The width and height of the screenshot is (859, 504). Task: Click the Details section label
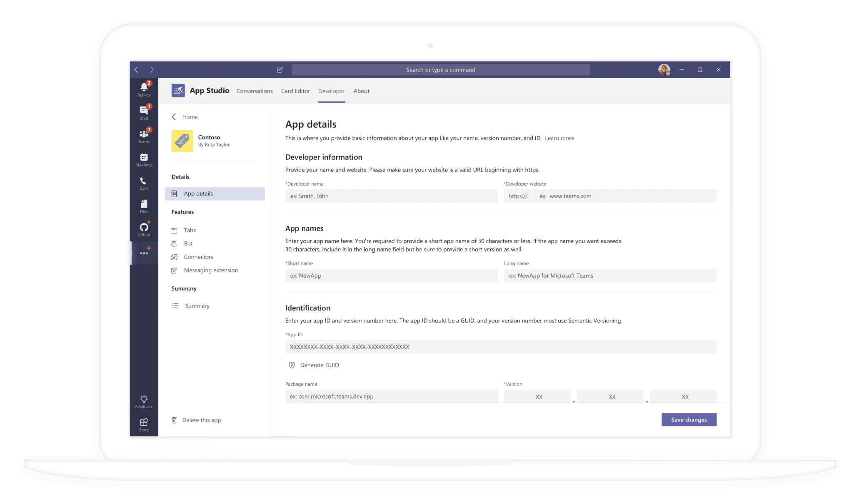pos(180,177)
